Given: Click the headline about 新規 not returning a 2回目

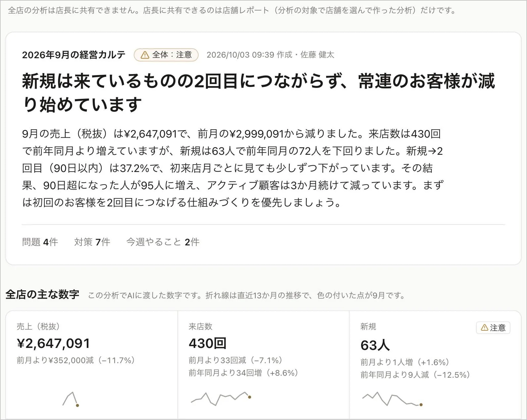Looking at the screenshot, I should [258, 92].
